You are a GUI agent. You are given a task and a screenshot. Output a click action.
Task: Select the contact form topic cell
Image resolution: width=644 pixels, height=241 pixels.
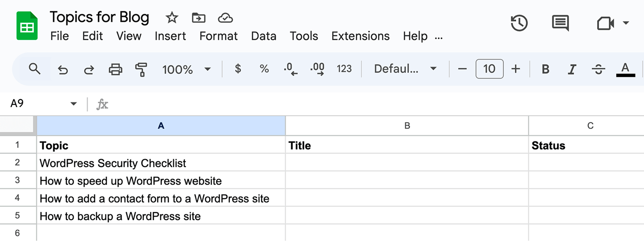[161, 198]
